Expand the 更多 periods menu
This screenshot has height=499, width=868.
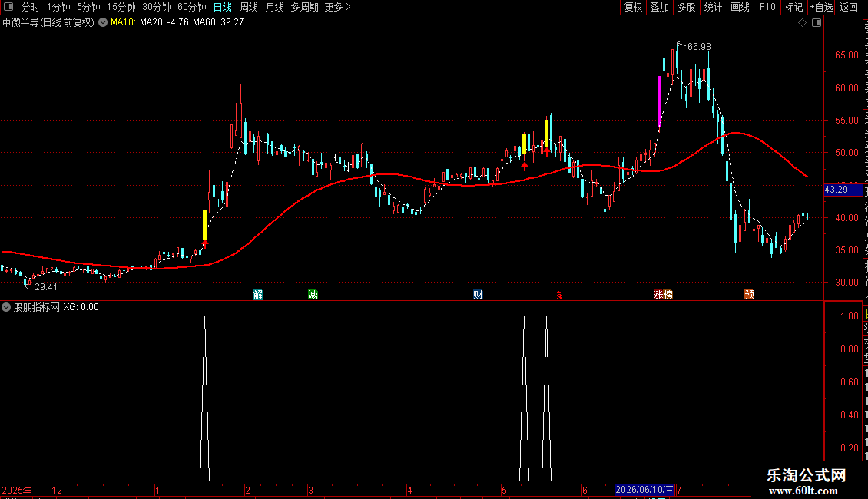(x=338, y=7)
